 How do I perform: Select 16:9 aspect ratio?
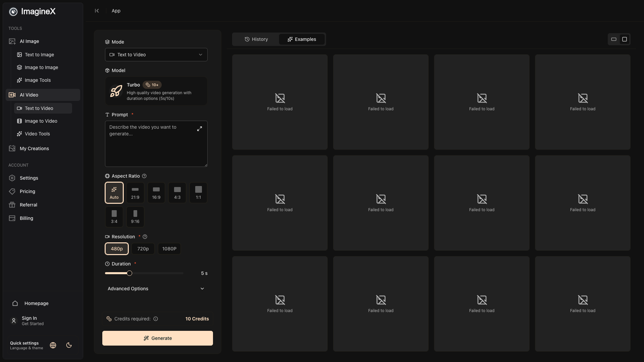pos(156,193)
